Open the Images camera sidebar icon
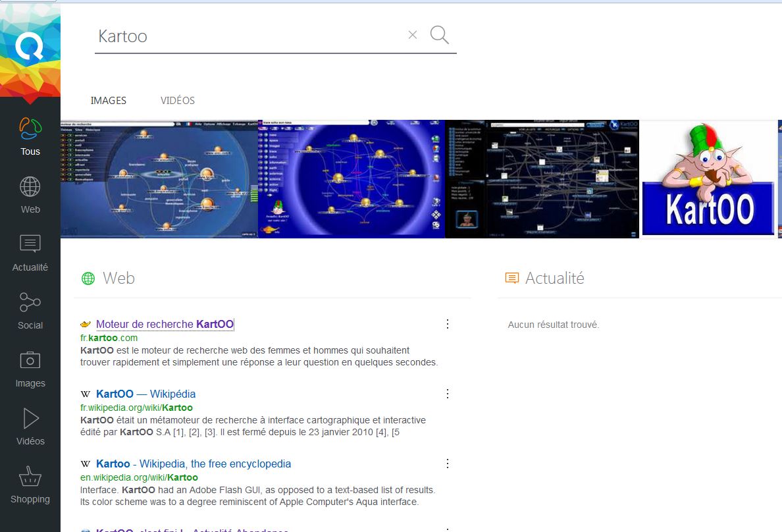Viewport: 782px width, 532px height. (x=30, y=361)
